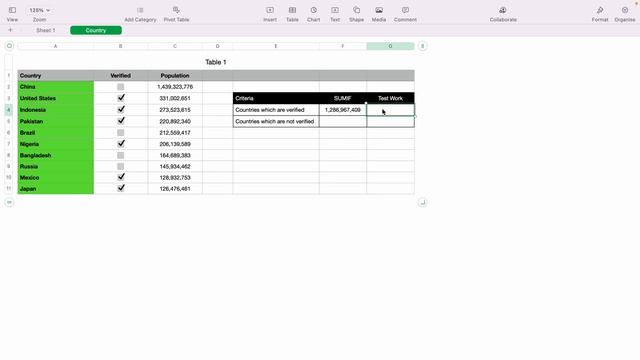Select the Pakistan cell

(56, 121)
